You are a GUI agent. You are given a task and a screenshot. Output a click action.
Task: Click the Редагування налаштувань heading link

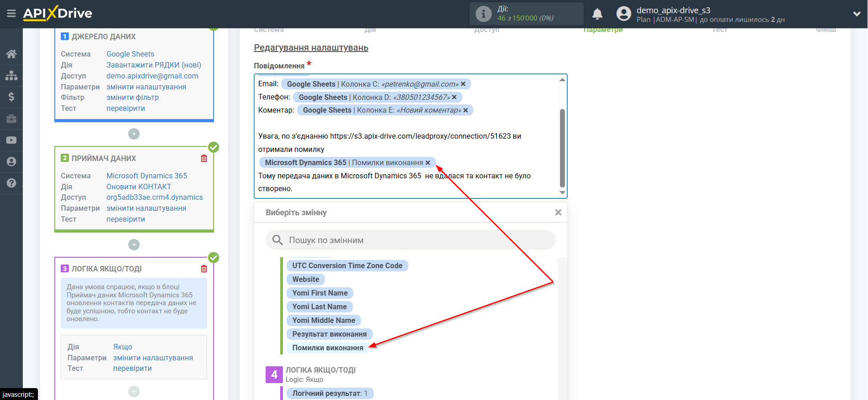coord(311,47)
